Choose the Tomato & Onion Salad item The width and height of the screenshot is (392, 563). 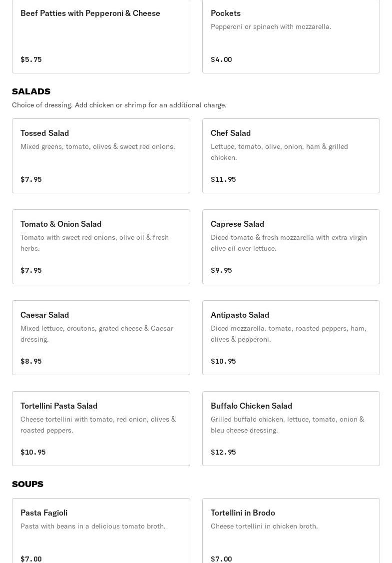pyautogui.click(x=101, y=246)
